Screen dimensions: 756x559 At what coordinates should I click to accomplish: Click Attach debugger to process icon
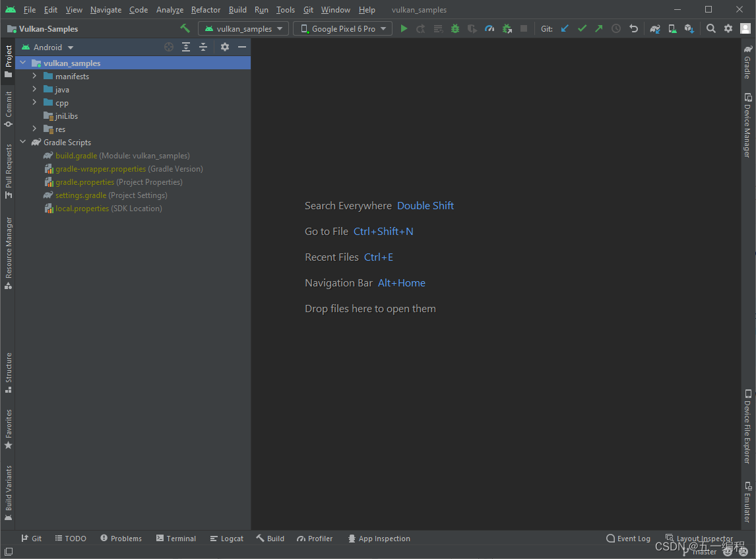tap(507, 29)
